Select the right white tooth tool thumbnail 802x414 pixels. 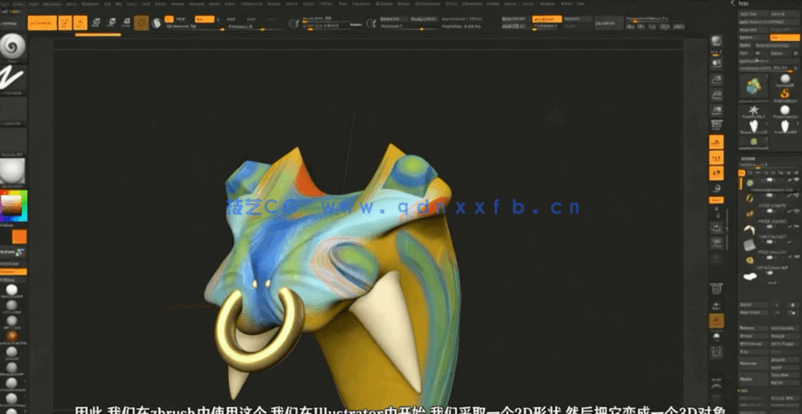[785, 126]
